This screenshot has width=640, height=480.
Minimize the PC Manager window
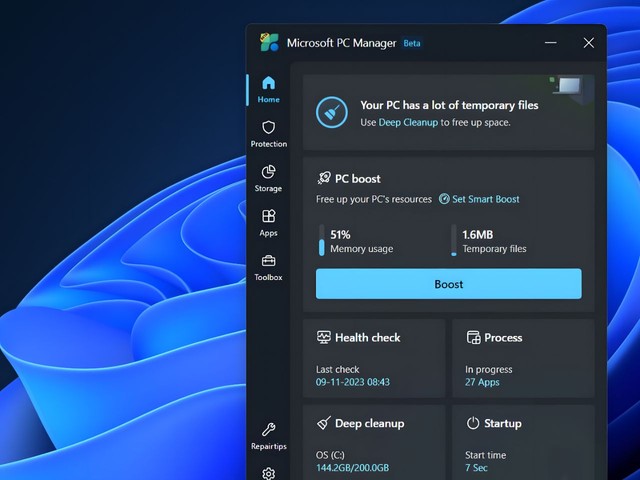tap(551, 42)
